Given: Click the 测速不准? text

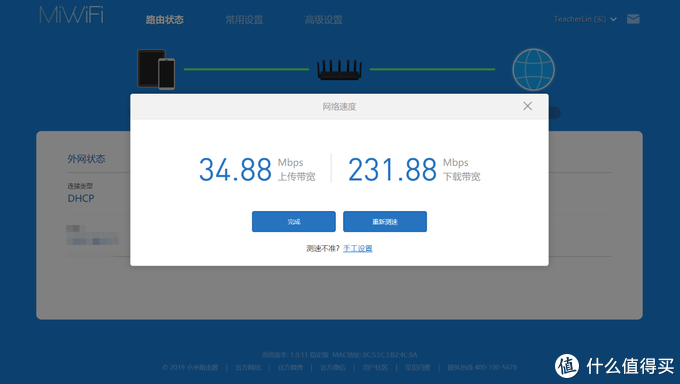Looking at the screenshot, I should coord(323,249).
